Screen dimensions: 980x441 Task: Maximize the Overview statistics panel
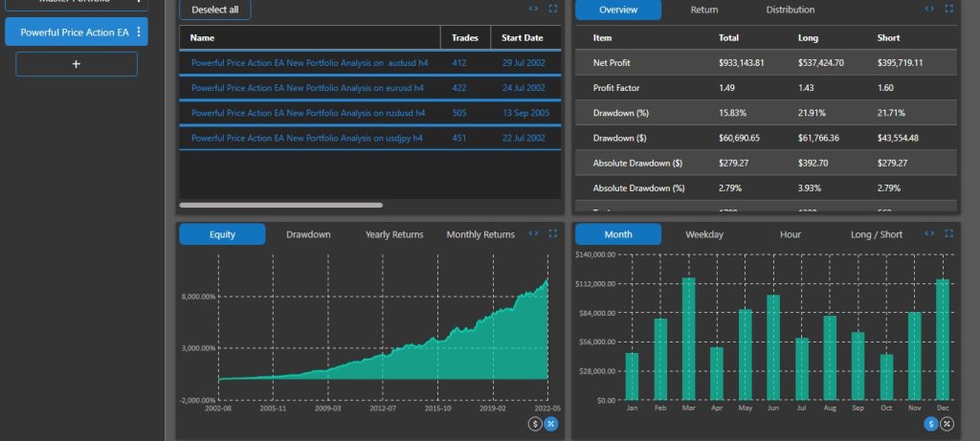(x=948, y=9)
